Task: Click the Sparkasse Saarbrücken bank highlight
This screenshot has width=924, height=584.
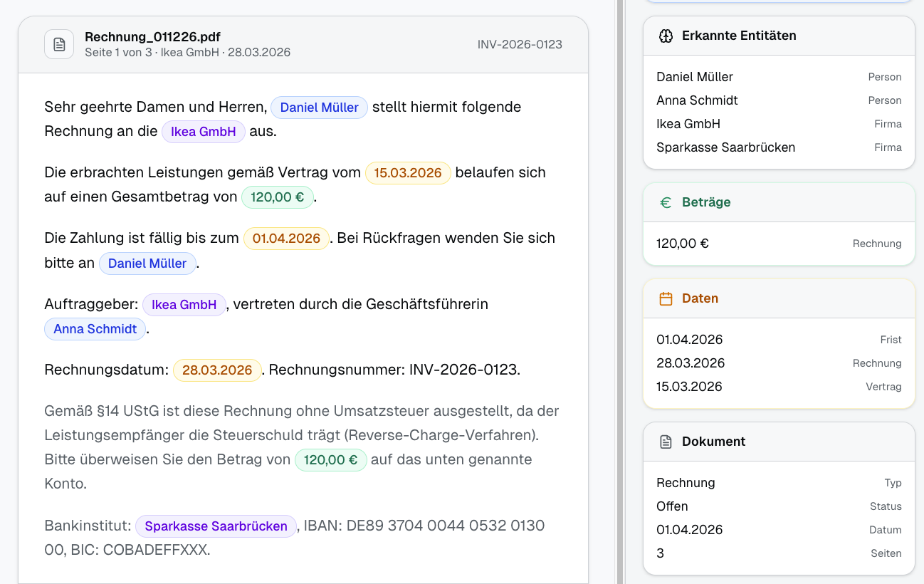Action: click(x=216, y=526)
